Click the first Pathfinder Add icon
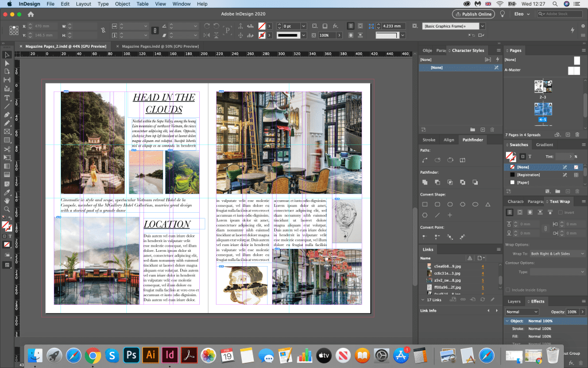The height and width of the screenshot is (368, 588). 424,182
